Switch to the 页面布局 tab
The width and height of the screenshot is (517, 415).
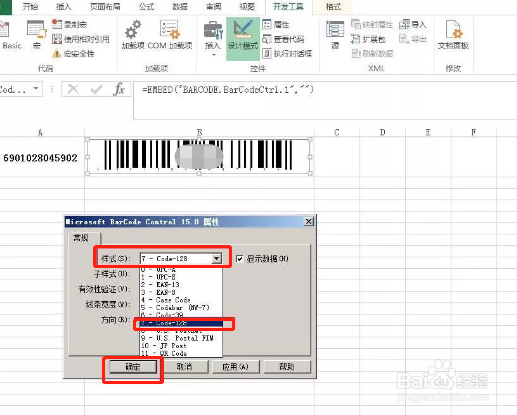105,6
